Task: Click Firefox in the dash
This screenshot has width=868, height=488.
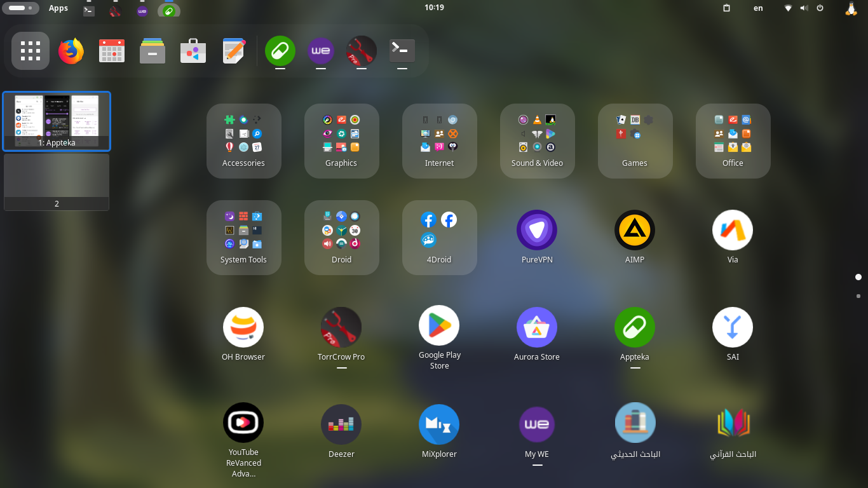Action: coord(71,51)
